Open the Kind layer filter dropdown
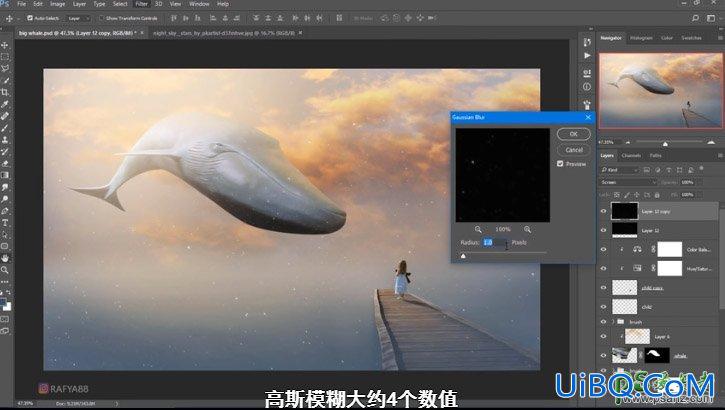Screen dimensions: 725x410 (619, 170)
